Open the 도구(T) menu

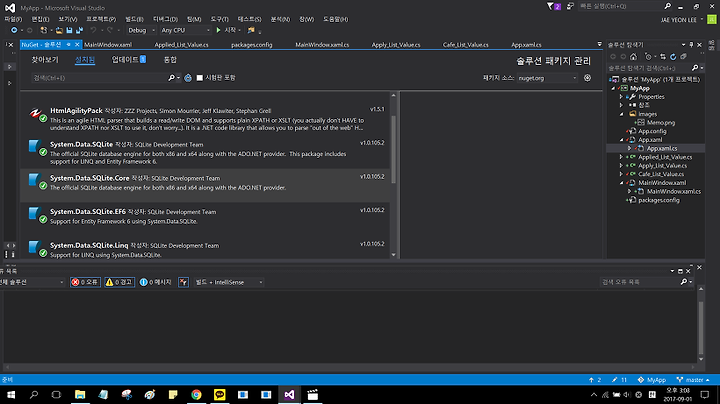click(x=219, y=19)
